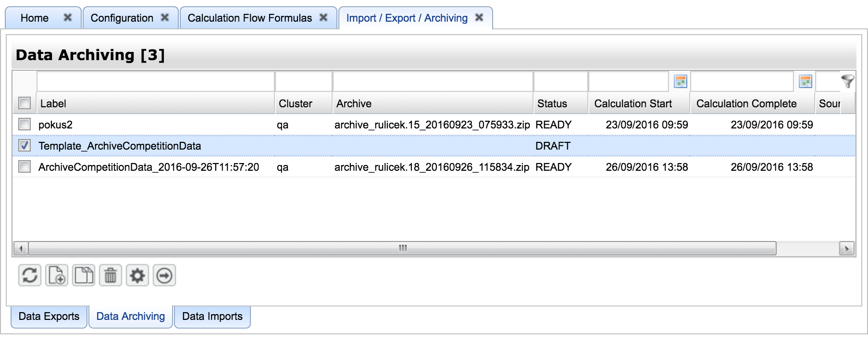The height and width of the screenshot is (343, 868).
Task: Uncheck the Template_ArchiveCompetitionData checkbox
Action: [x=25, y=145]
